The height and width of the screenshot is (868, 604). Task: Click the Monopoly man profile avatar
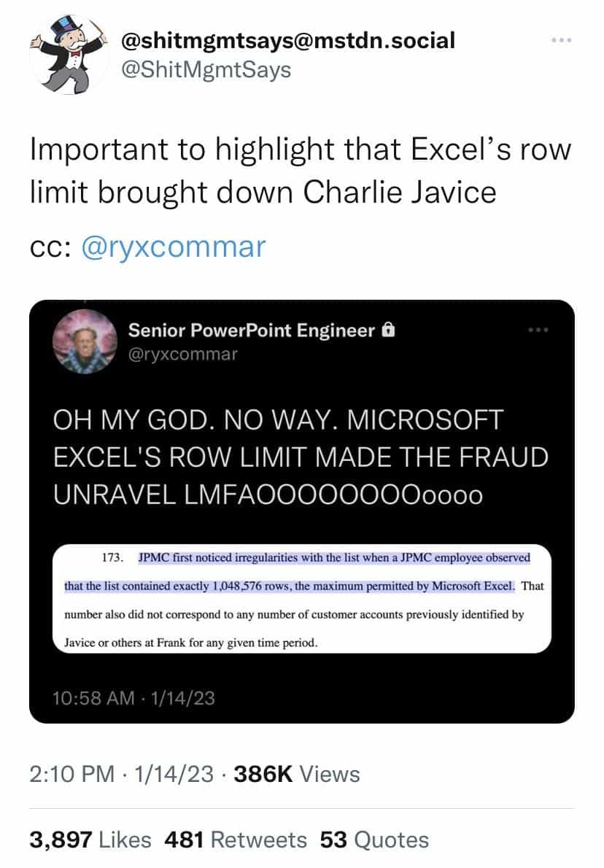click(68, 53)
